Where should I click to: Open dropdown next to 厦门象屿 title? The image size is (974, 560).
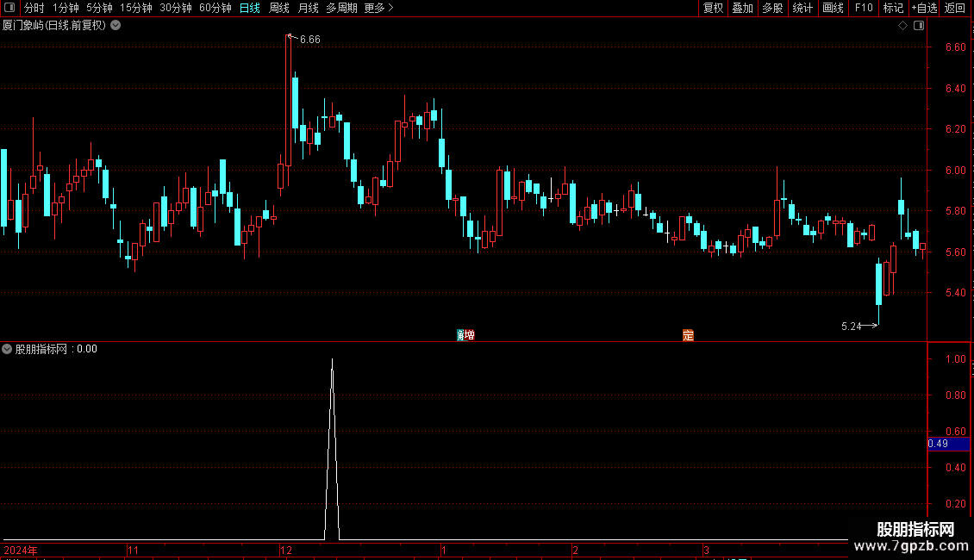coord(116,26)
